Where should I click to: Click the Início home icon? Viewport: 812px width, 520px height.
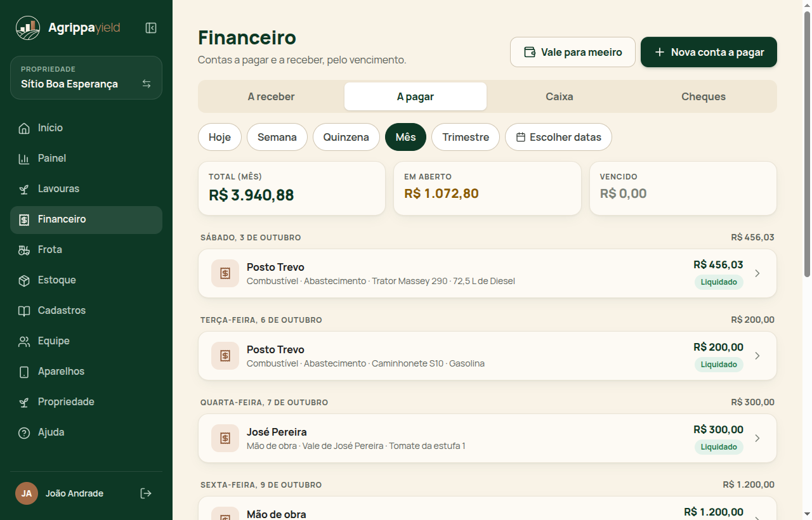(24, 128)
